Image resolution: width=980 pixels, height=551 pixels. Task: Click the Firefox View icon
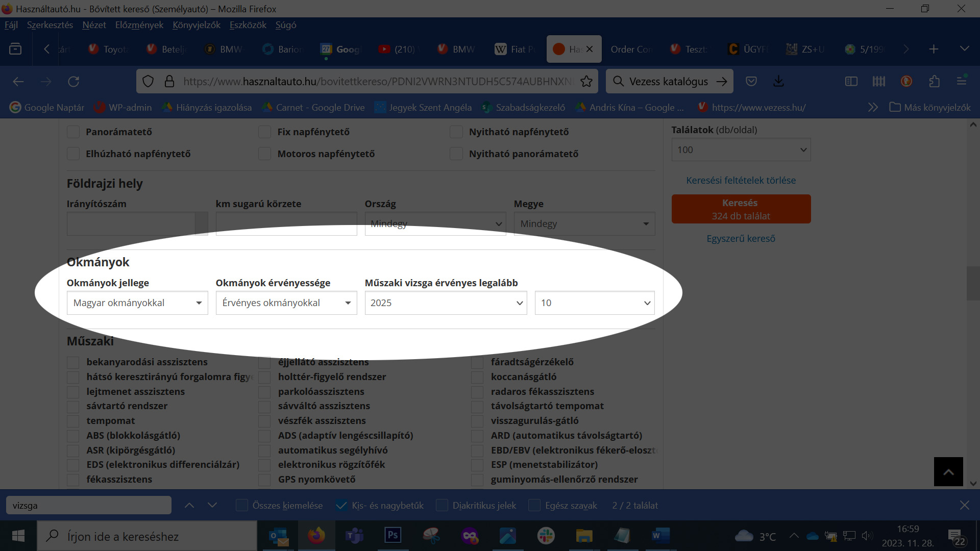15,49
